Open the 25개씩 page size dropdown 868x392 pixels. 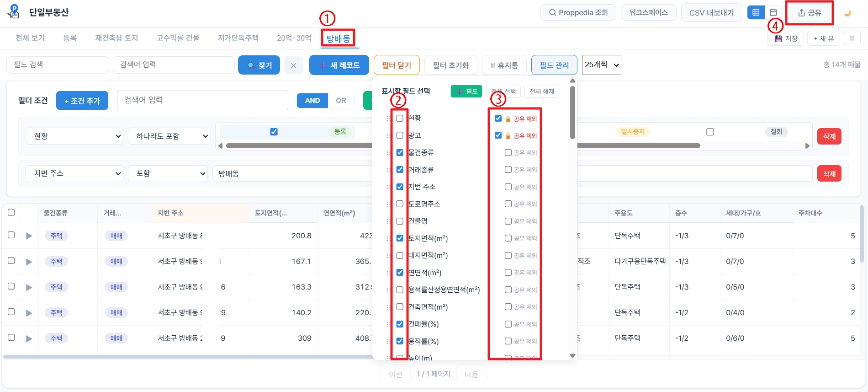tap(602, 65)
